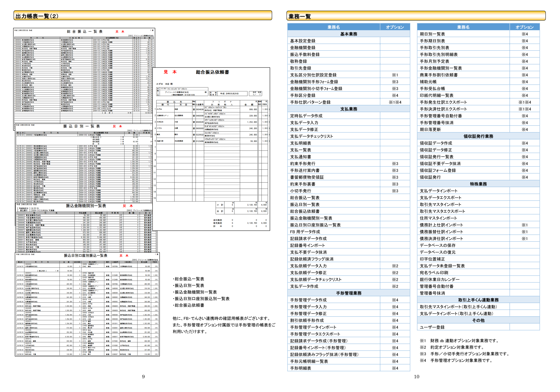Click the ※3 手形／小切手発行オプション footnote
This screenshot has width=560, height=392.
[x=464, y=354]
